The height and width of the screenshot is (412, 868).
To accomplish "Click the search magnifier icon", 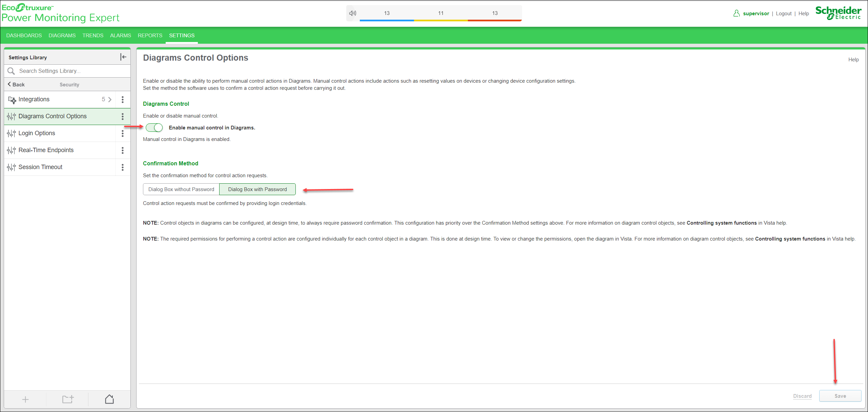I will [x=11, y=71].
